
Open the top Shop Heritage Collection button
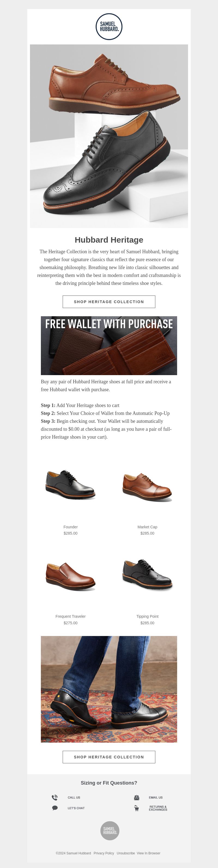click(x=109, y=302)
